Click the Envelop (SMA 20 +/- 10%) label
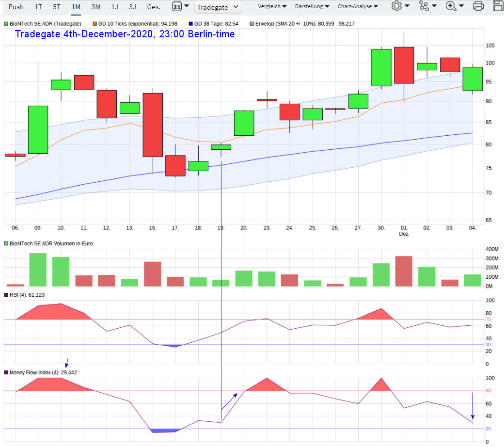This screenshot has height=447, width=504. (305, 24)
